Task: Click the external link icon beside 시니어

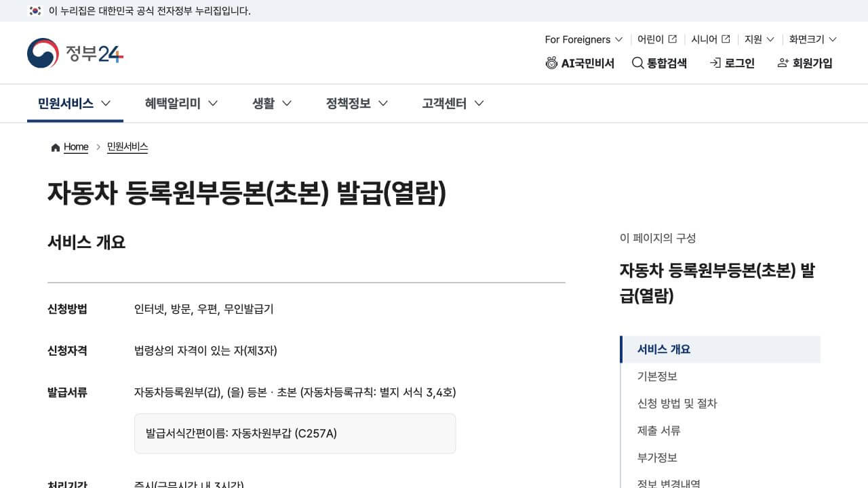Action: point(726,39)
